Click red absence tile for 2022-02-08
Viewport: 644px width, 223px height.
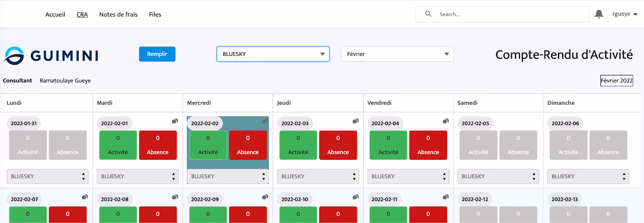click(x=158, y=215)
